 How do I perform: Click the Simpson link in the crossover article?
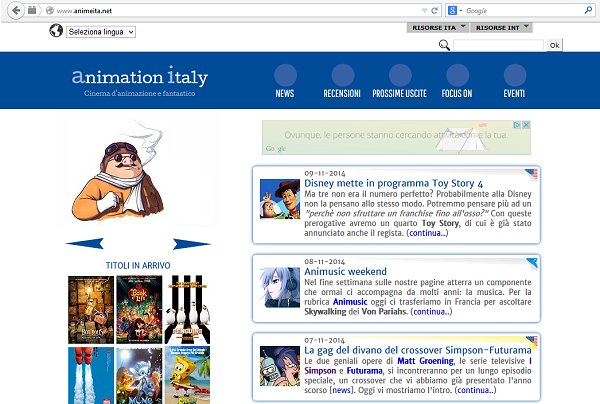320,371
